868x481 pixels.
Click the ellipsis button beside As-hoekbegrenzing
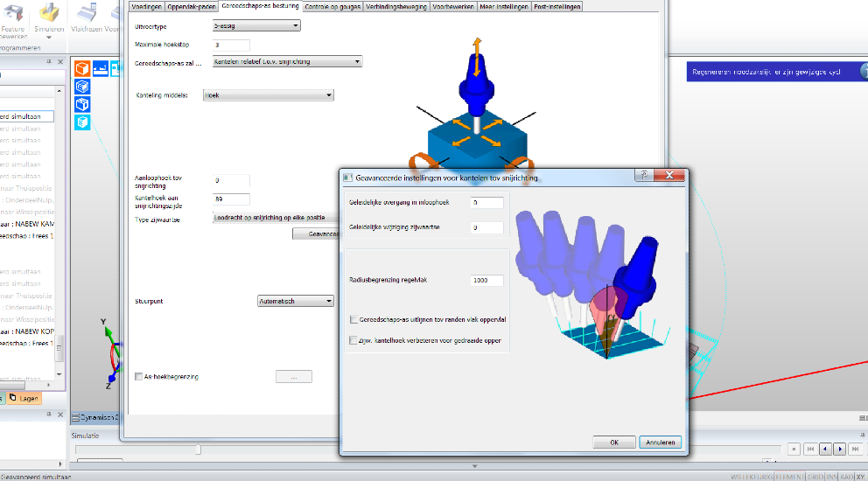tap(294, 377)
